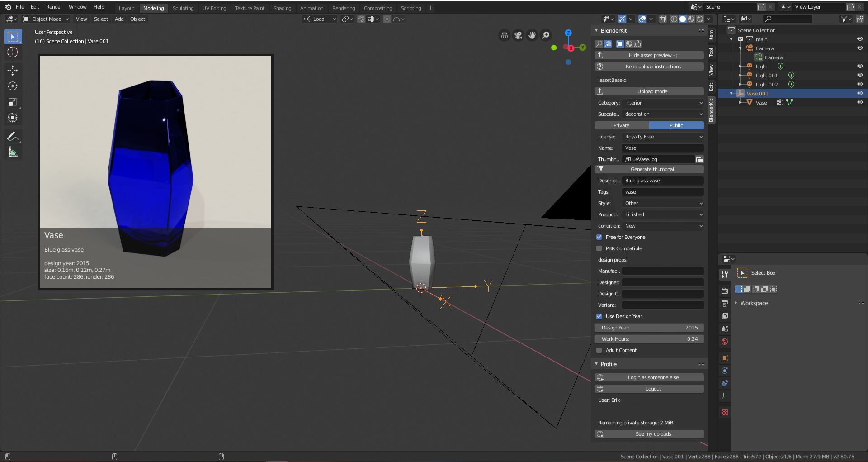Viewport: 868px width, 462px height.
Task: Enable PBR Compatible
Action: pyautogui.click(x=599, y=248)
